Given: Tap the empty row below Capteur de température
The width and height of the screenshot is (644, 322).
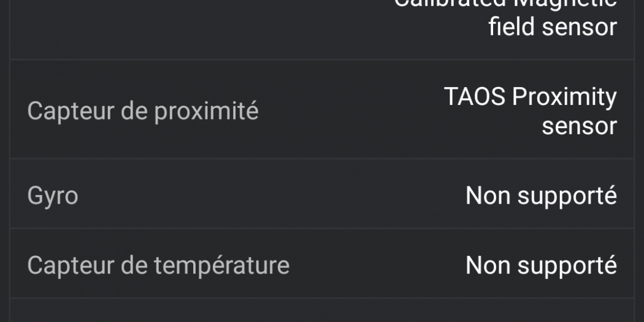Looking at the screenshot, I should click(x=322, y=311).
